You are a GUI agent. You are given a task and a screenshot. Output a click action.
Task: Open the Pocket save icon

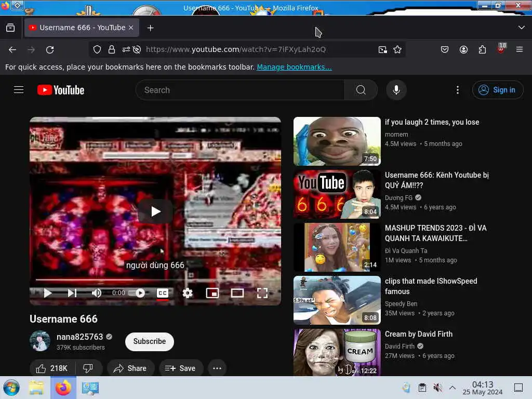coord(445,49)
